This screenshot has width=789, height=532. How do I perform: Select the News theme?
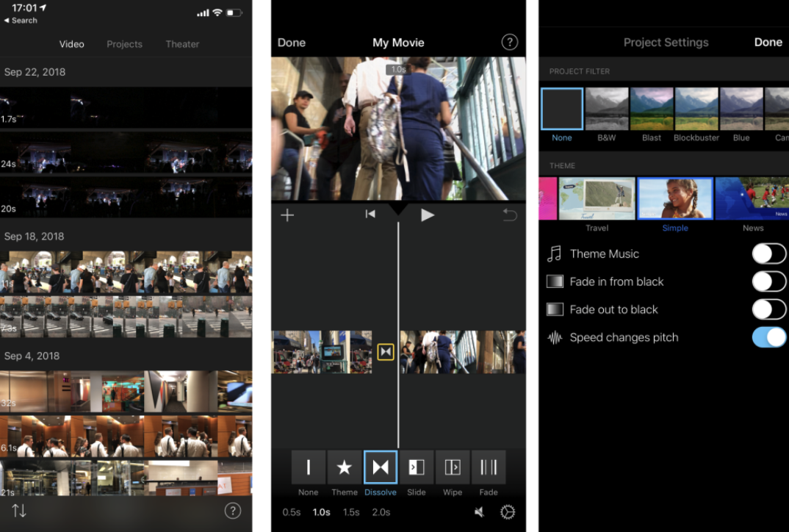coord(752,198)
